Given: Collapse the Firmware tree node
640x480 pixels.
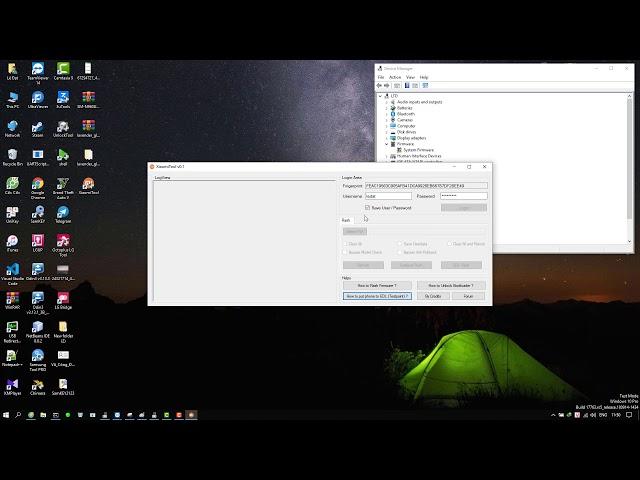Looking at the screenshot, I should click(388, 144).
